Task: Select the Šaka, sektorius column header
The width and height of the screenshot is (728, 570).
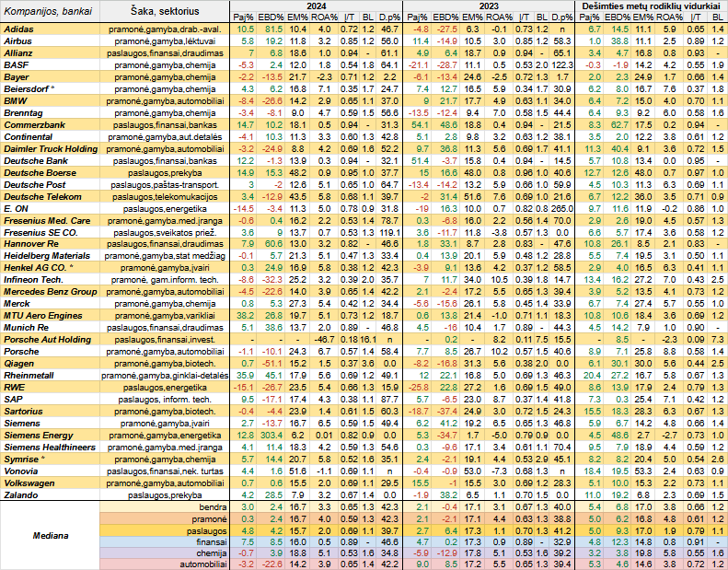Action: (165, 11)
